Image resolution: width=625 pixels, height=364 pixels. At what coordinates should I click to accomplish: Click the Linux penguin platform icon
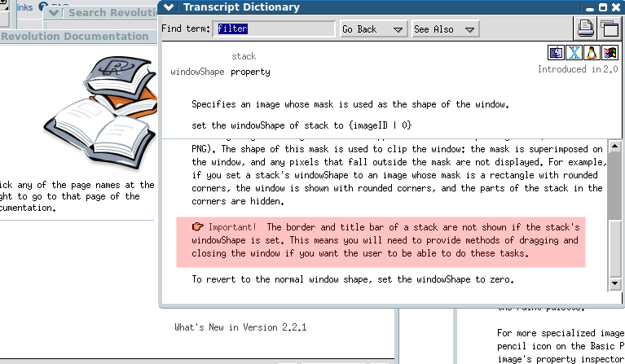pos(592,52)
